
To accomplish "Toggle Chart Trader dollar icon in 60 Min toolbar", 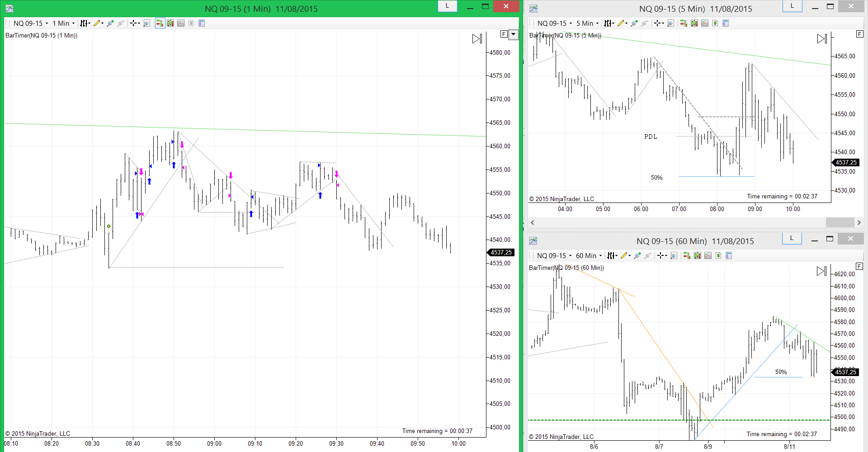I will click(718, 255).
